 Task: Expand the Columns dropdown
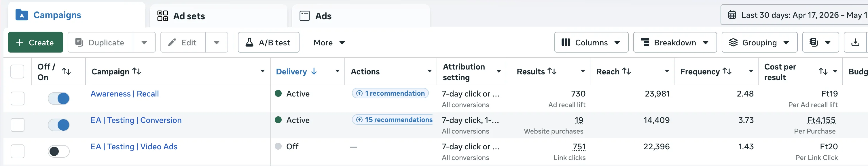(591, 42)
